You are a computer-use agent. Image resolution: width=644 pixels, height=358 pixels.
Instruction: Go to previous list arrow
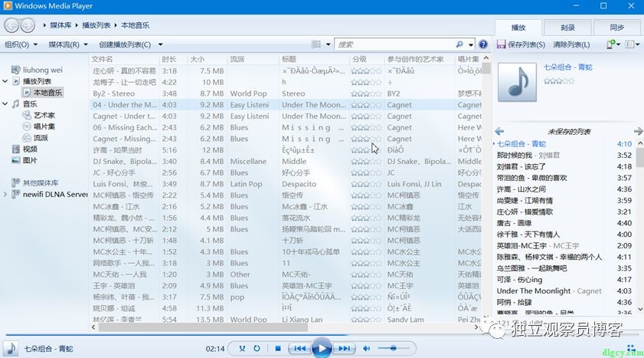coord(499,132)
